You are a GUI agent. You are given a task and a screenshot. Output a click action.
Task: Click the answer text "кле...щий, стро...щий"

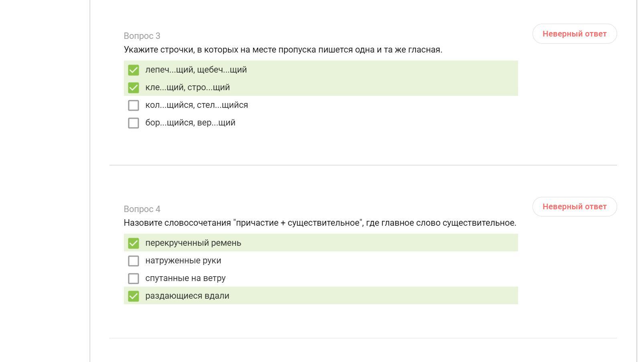pyautogui.click(x=187, y=87)
